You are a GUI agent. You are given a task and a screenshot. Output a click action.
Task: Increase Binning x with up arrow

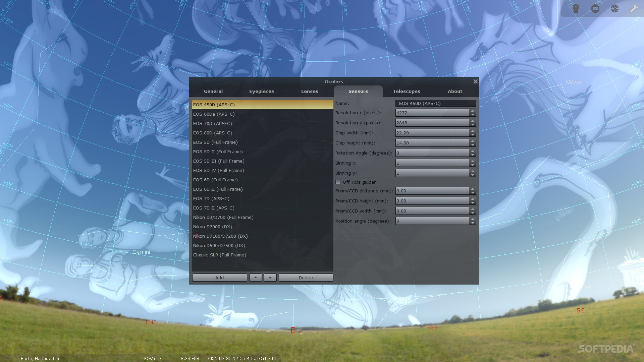coord(473,161)
